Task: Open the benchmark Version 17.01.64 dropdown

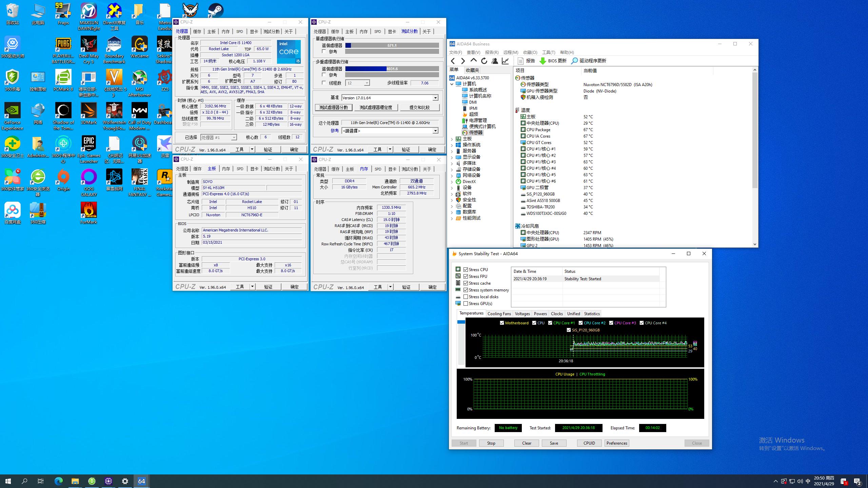Action: click(435, 98)
